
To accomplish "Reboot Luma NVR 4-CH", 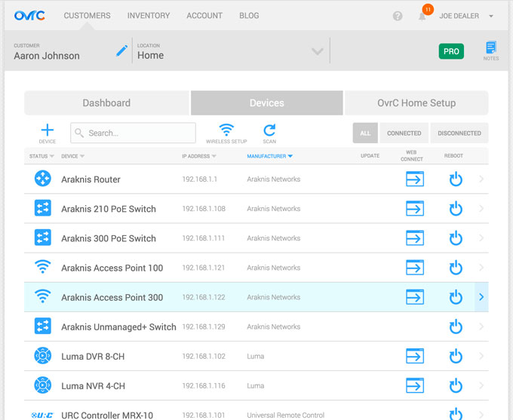I will pyautogui.click(x=456, y=385).
